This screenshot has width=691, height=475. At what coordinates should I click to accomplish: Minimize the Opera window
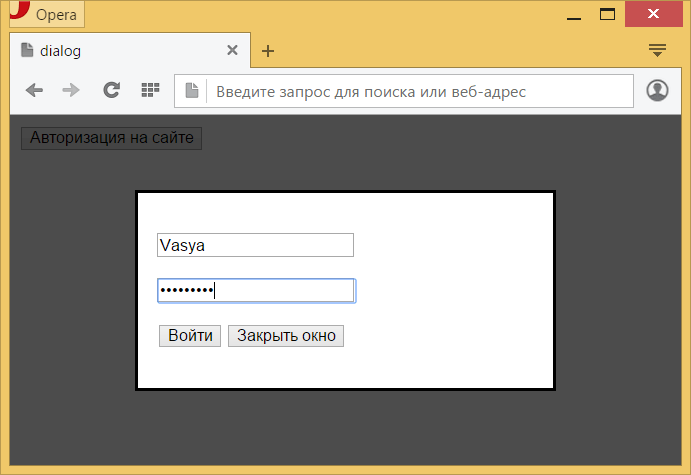pos(574,15)
